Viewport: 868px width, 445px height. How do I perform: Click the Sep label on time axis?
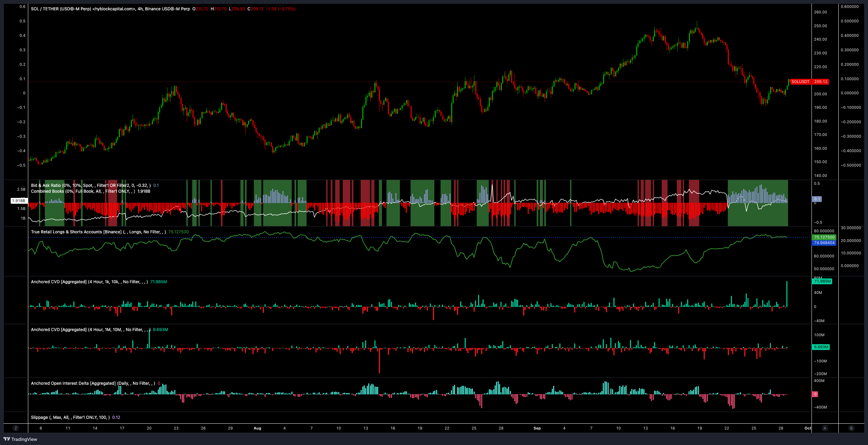[x=537, y=428]
